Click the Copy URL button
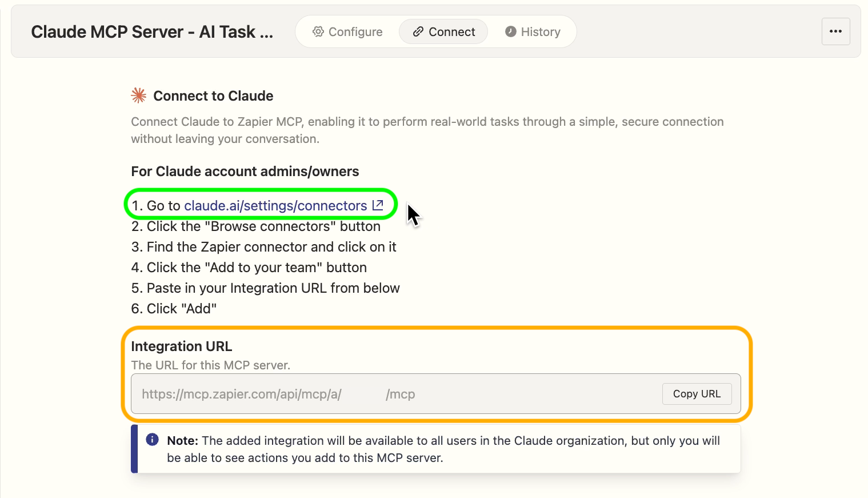Screen dimensions: 868x498 click(697, 393)
